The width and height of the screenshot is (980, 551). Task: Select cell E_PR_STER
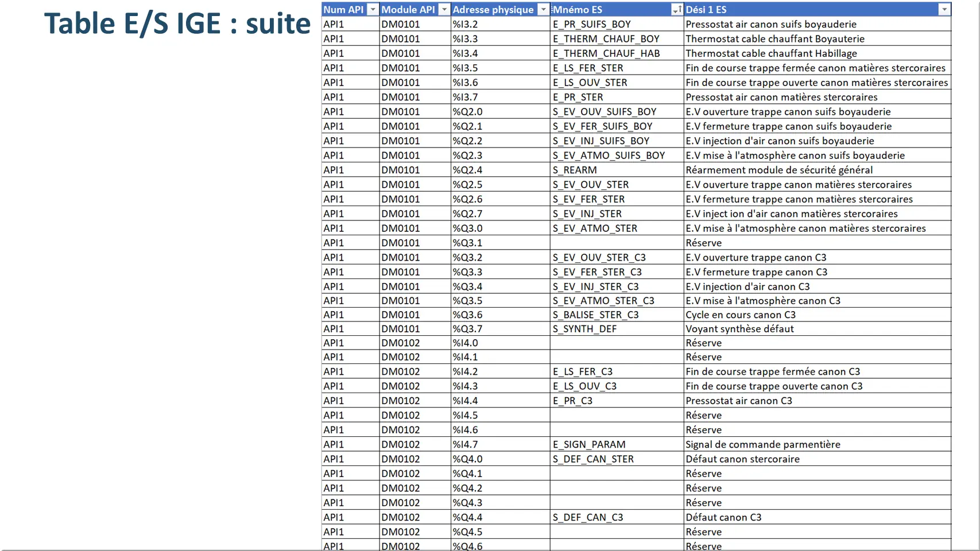click(617, 97)
